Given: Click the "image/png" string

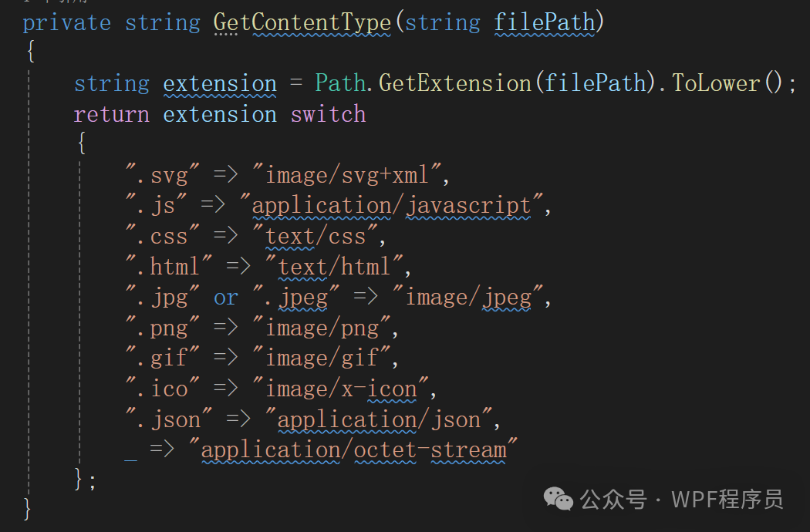Looking at the screenshot, I should click(322, 328).
